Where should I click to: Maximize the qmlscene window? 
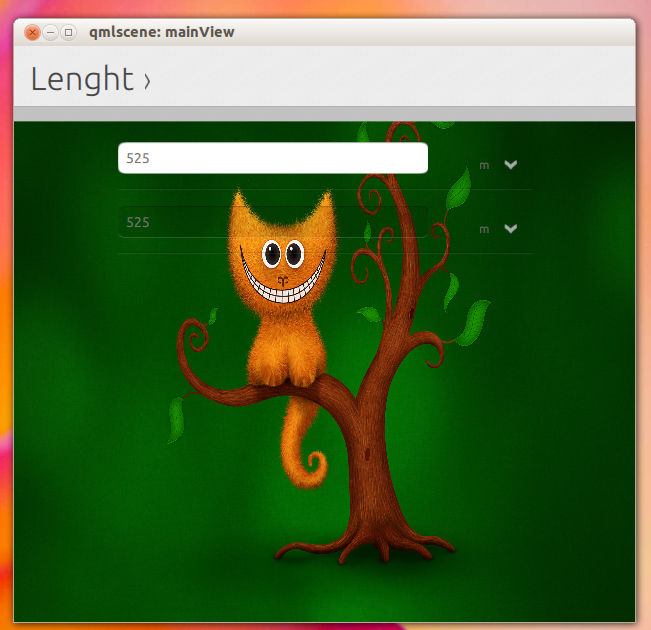pos(69,32)
